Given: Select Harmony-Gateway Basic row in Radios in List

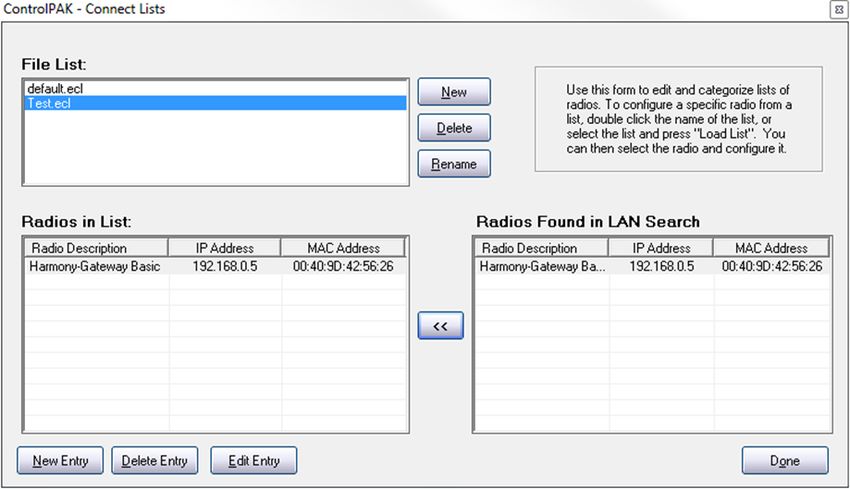Looking at the screenshot, I should (x=215, y=266).
